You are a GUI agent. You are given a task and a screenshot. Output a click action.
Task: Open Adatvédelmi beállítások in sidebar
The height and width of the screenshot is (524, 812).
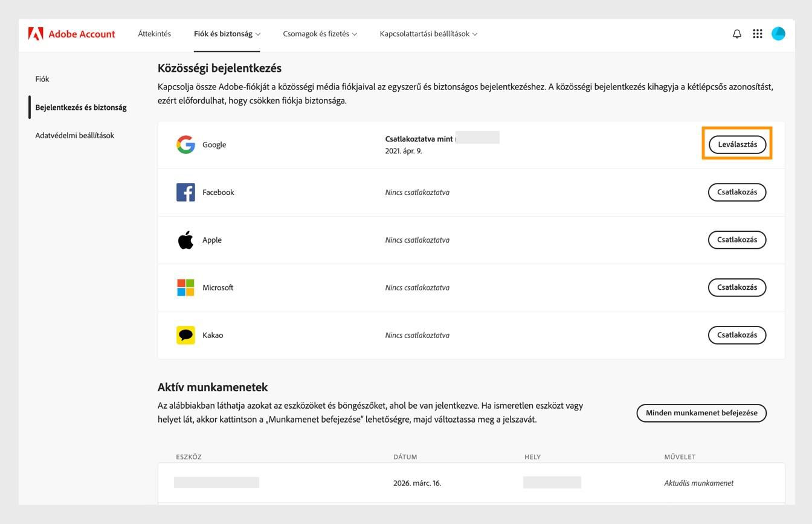click(74, 135)
